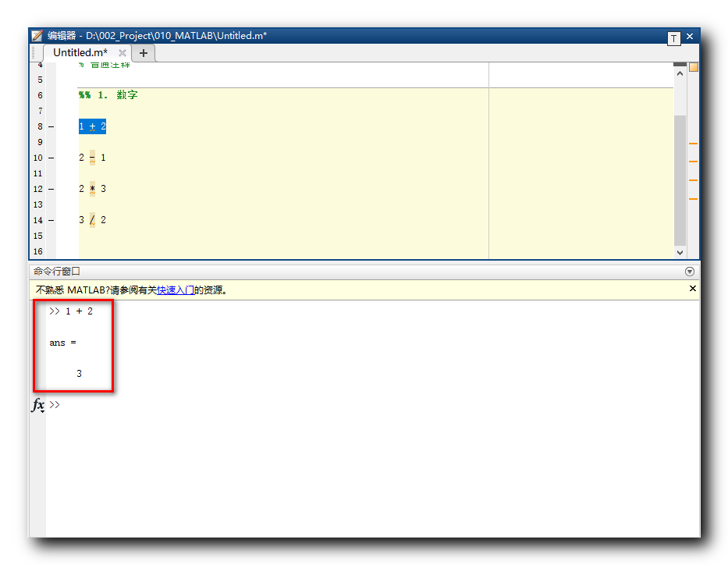The width and height of the screenshot is (728, 565).
Task: Dismiss the MATLAB getting started banner
Action: pyautogui.click(x=692, y=288)
